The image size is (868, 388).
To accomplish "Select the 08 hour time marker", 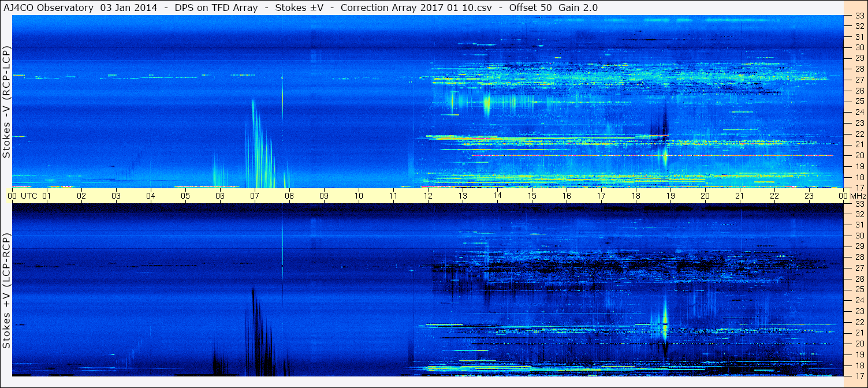I will coord(289,196).
